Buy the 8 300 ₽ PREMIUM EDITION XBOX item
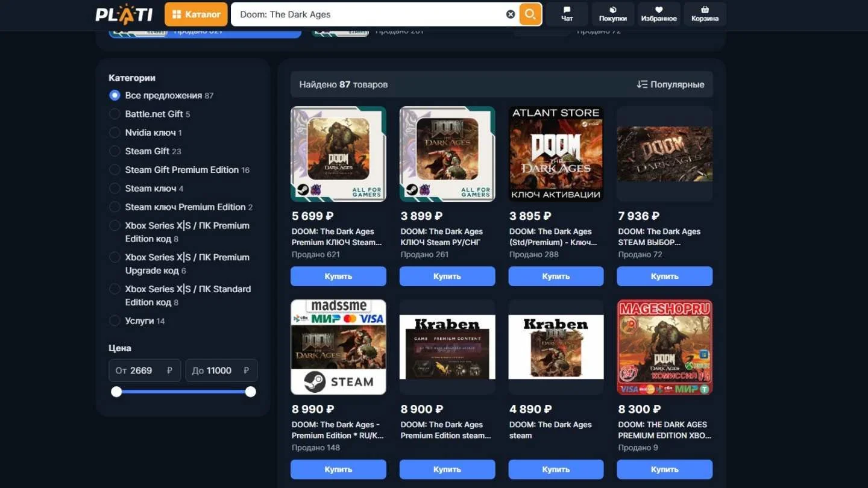Screen dimensions: 868x488 [665, 469]
